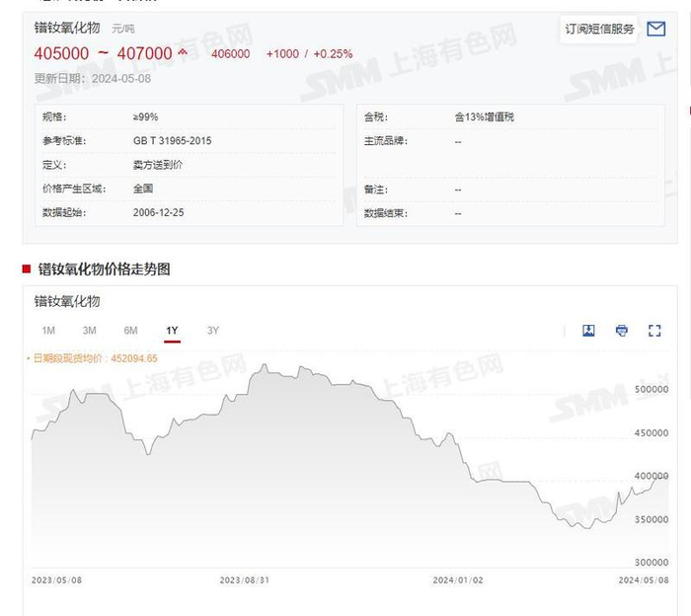Image resolution: width=691 pixels, height=616 pixels.
Task: Click the 2024/01/02 axis date marker
Action: pyautogui.click(x=457, y=580)
